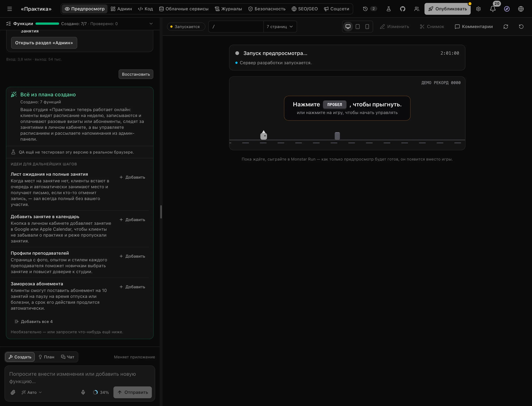Refresh the preview with reload icon
Screen dimensions: 532x406
506,27
